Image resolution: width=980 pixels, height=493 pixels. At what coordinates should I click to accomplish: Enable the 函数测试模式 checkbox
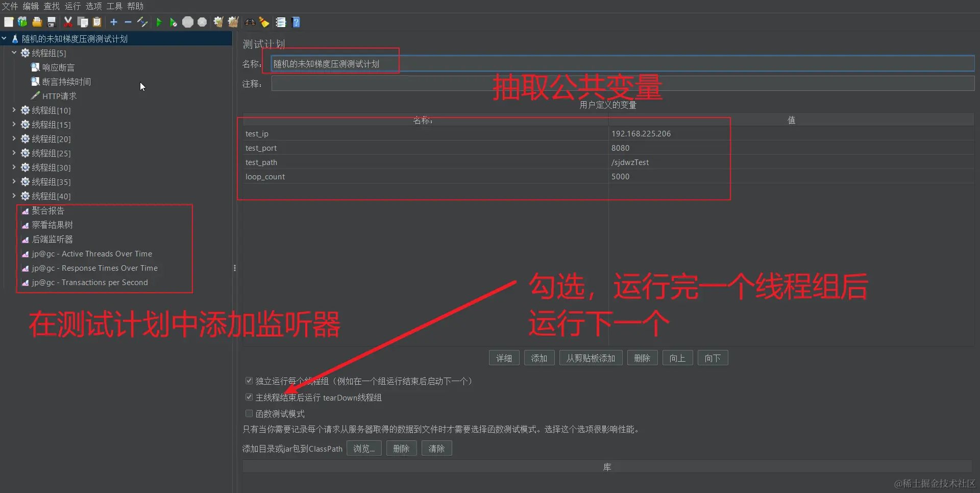pos(249,413)
